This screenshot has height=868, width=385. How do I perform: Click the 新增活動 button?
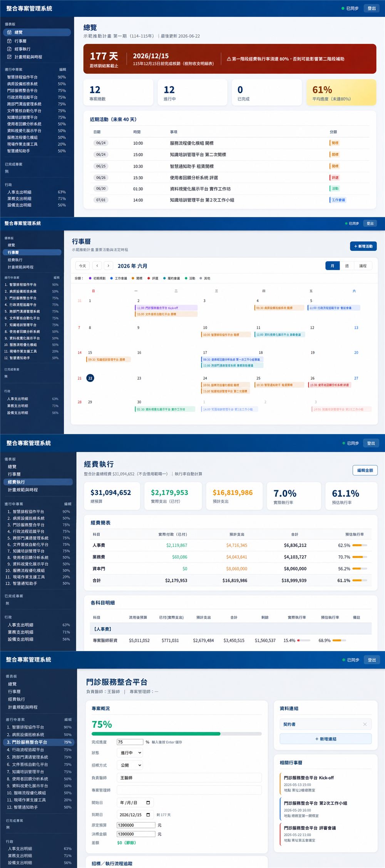(363, 246)
